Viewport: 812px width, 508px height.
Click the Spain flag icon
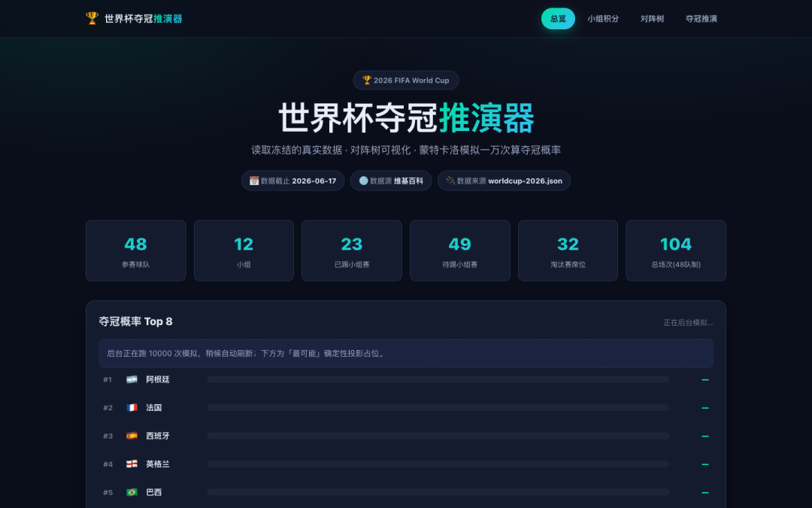point(132,436)
